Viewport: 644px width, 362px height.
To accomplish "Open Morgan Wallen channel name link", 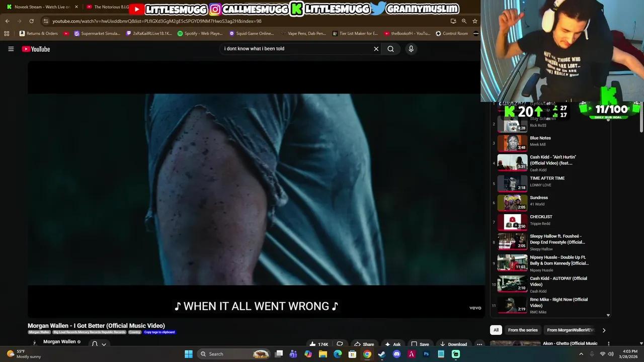I will pos(59,342).
